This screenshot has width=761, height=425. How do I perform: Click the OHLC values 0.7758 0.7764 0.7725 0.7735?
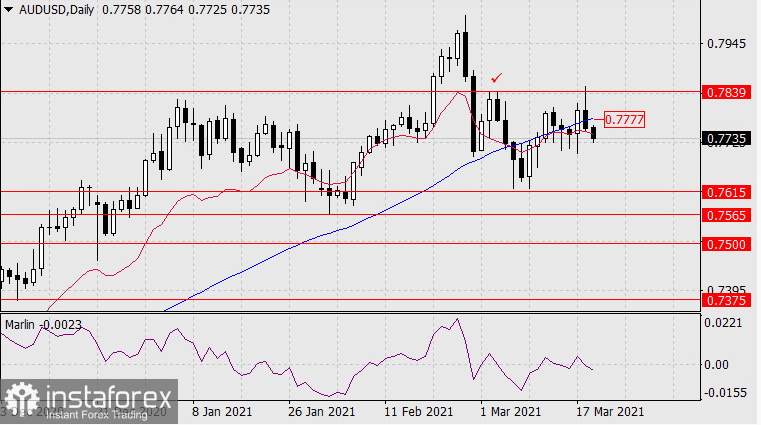pos(186,10)
